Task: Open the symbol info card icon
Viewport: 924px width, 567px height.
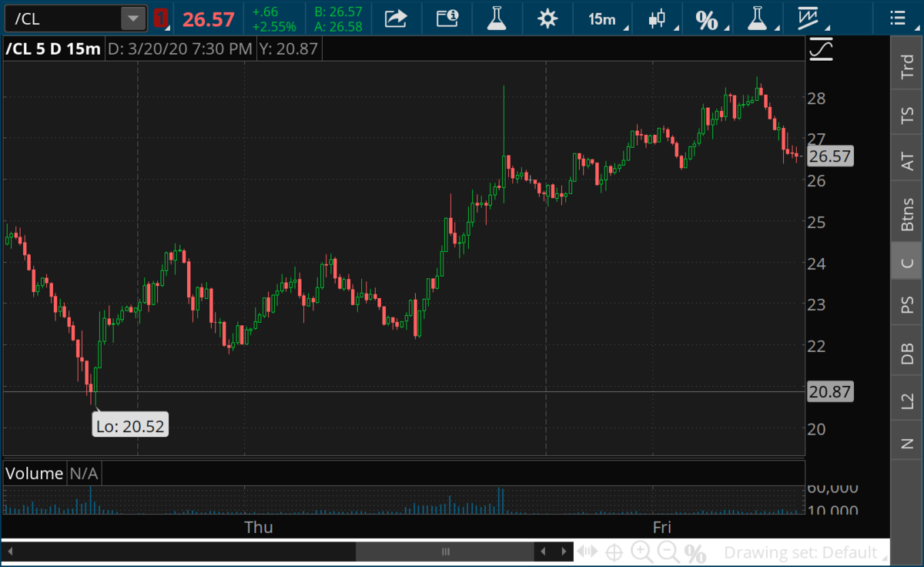Action: (x=446, y=18)
